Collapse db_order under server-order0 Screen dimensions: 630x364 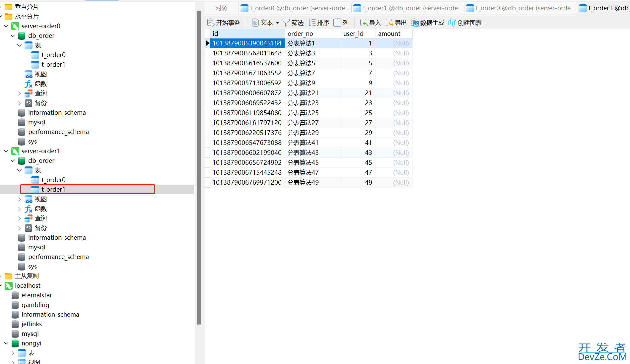click(13, 35)
